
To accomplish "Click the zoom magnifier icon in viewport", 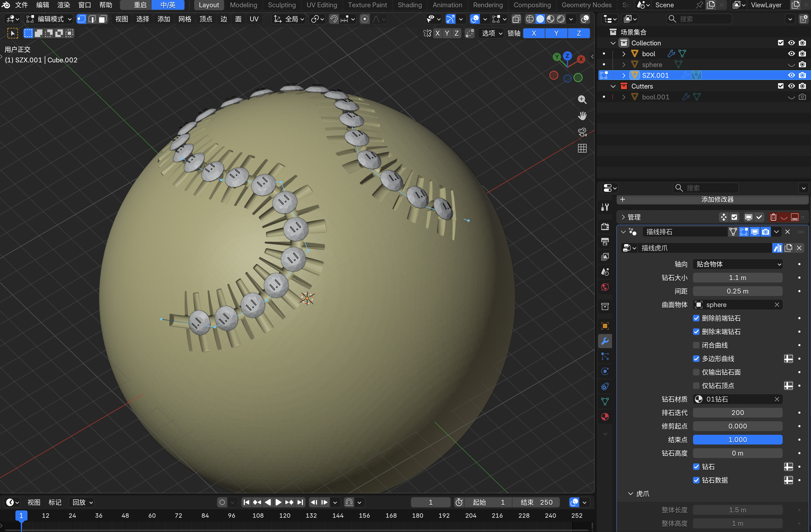I will pyautogui.click(x=582, y=100).
